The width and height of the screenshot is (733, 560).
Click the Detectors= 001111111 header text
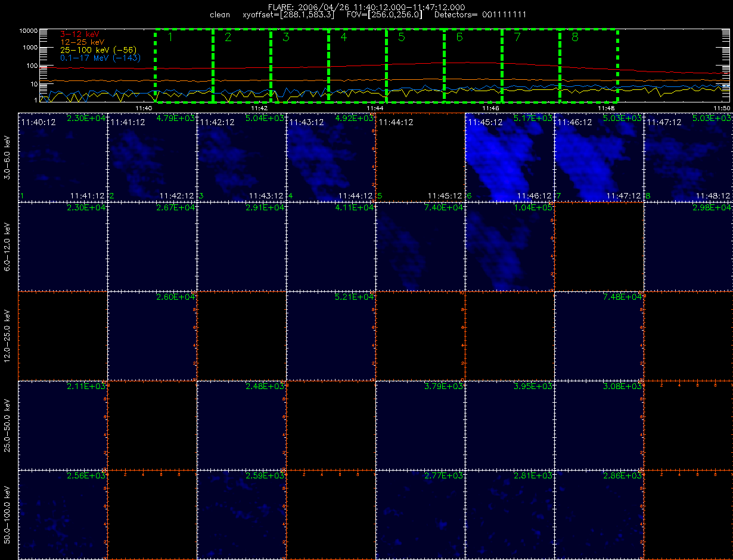(480, 14)
